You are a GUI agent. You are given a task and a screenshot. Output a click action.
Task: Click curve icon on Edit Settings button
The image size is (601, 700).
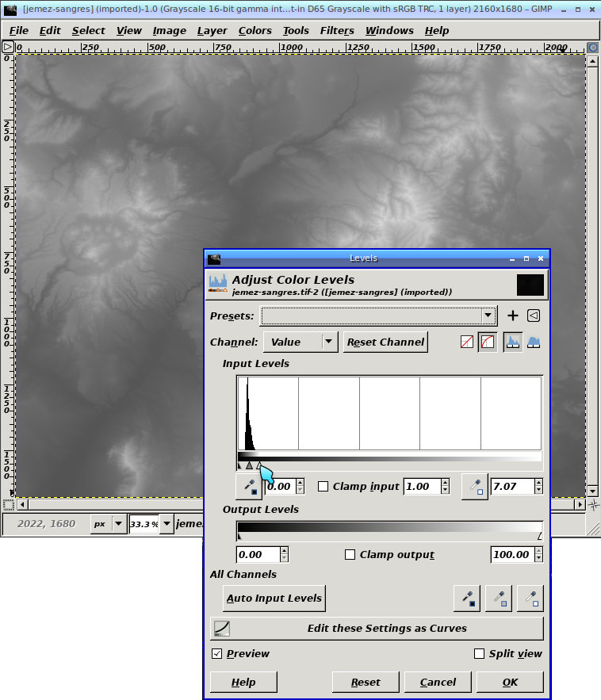222,629
